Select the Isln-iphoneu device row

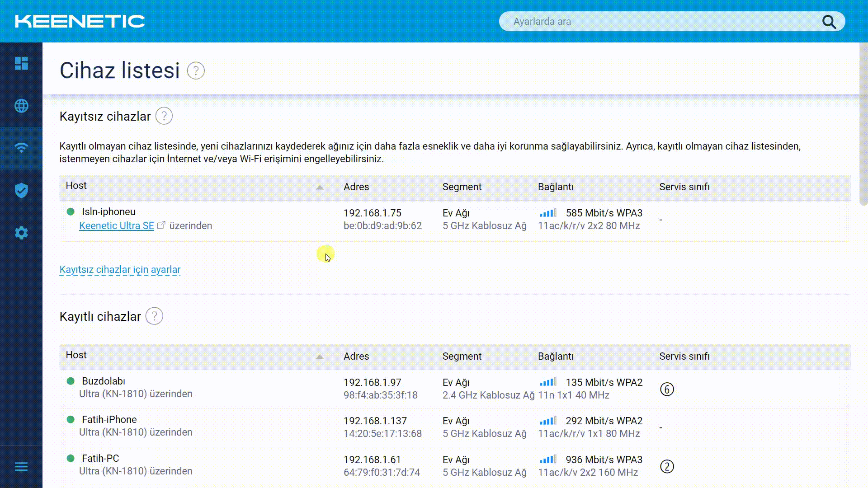click(455, 219)
